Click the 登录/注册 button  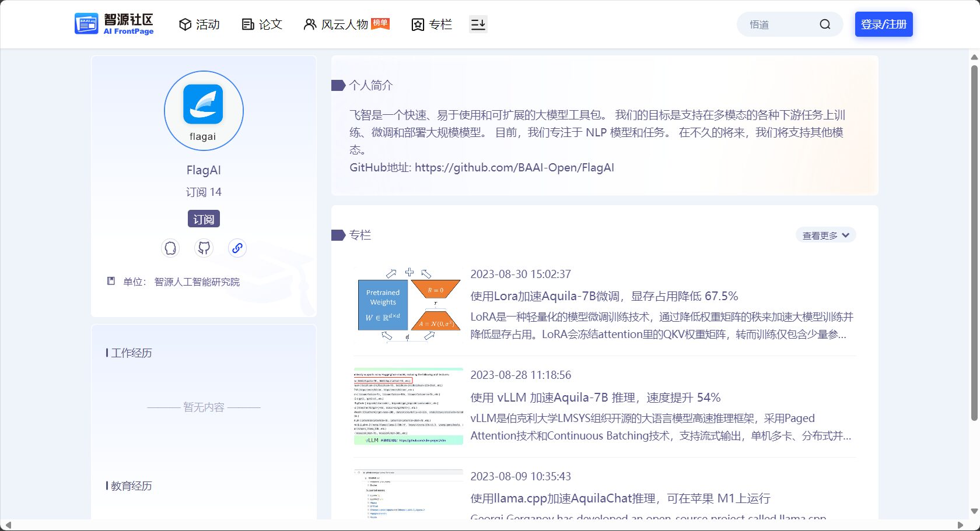884,24
